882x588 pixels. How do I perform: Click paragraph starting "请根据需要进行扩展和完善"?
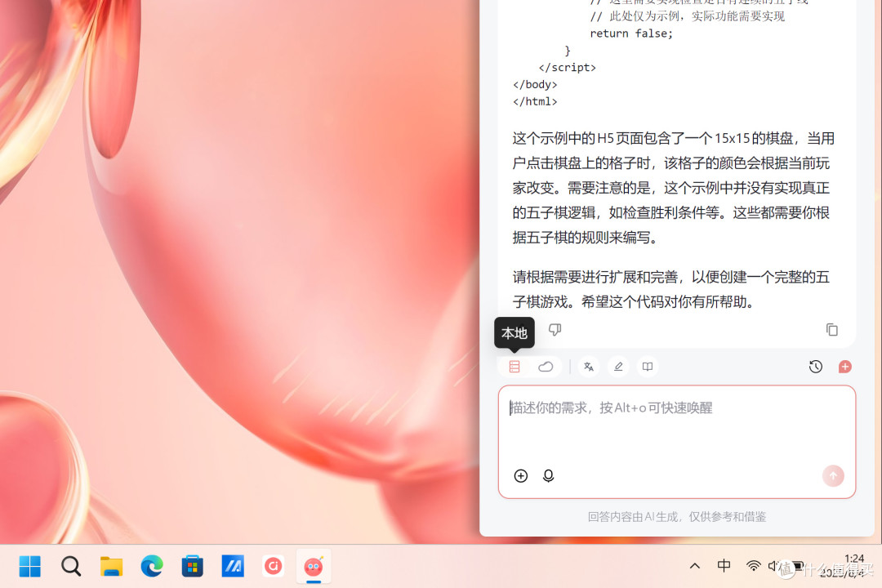(671, 289)
